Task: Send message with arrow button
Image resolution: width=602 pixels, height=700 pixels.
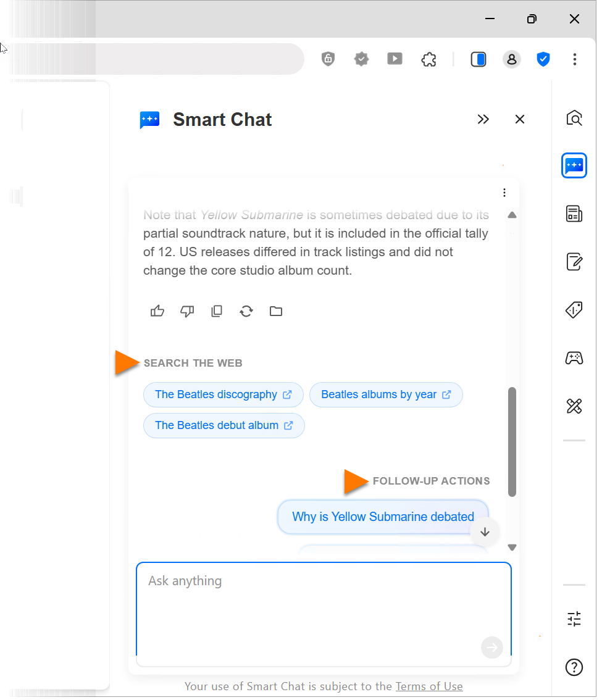Action: pyautogui.click(x=492, y=648)
